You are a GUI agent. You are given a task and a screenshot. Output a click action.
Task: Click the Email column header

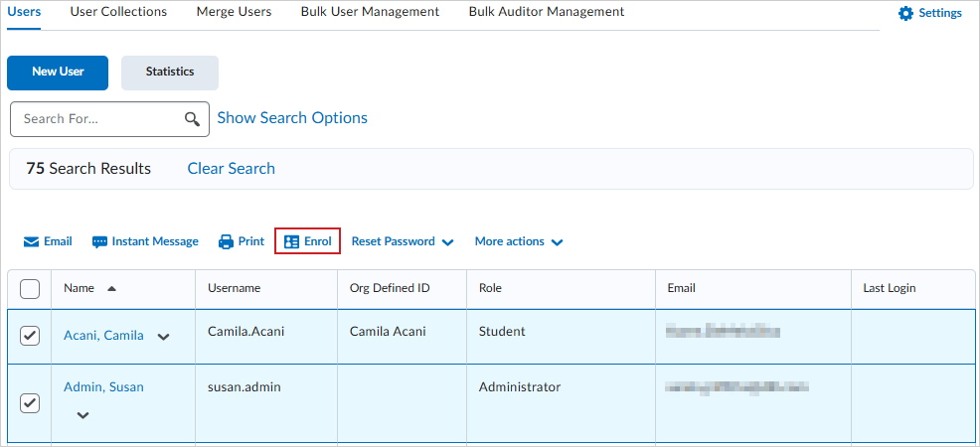click(x=681, y=288)
